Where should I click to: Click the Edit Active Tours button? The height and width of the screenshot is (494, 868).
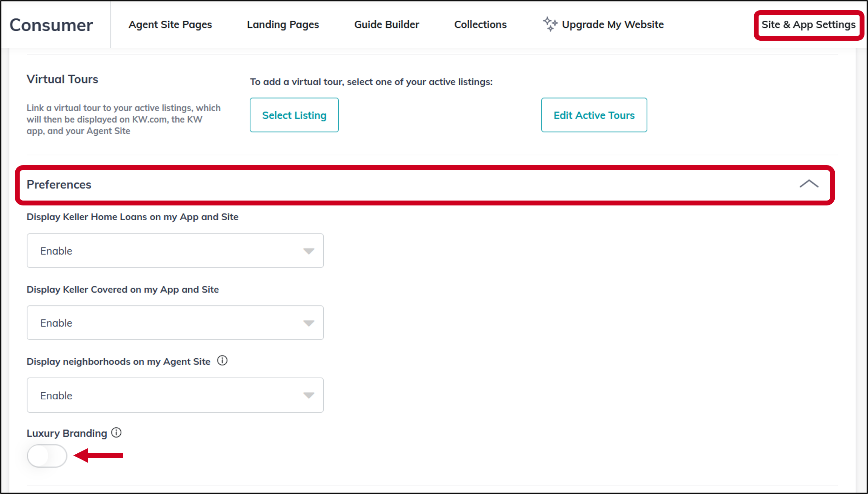pos(594,115)
